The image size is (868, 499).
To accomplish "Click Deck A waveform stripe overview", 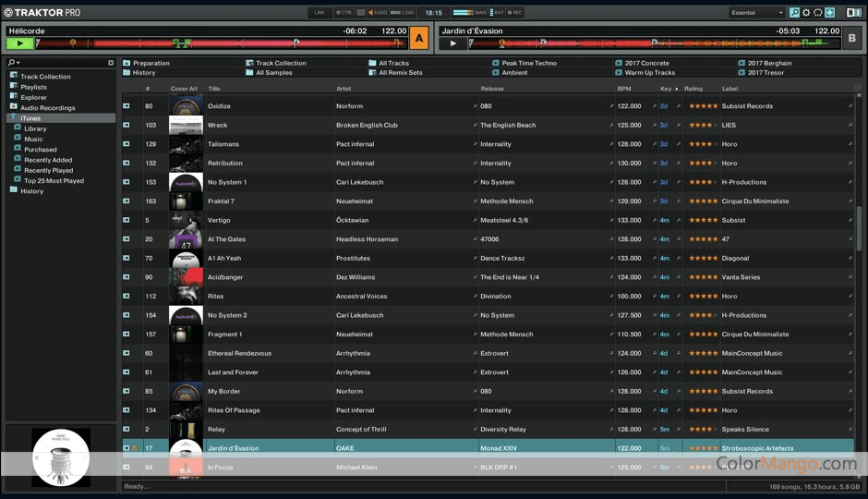I will tap(221, 43).
